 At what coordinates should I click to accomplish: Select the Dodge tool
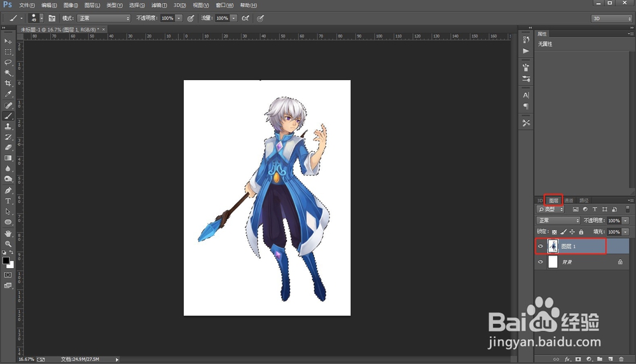point(8,179)
